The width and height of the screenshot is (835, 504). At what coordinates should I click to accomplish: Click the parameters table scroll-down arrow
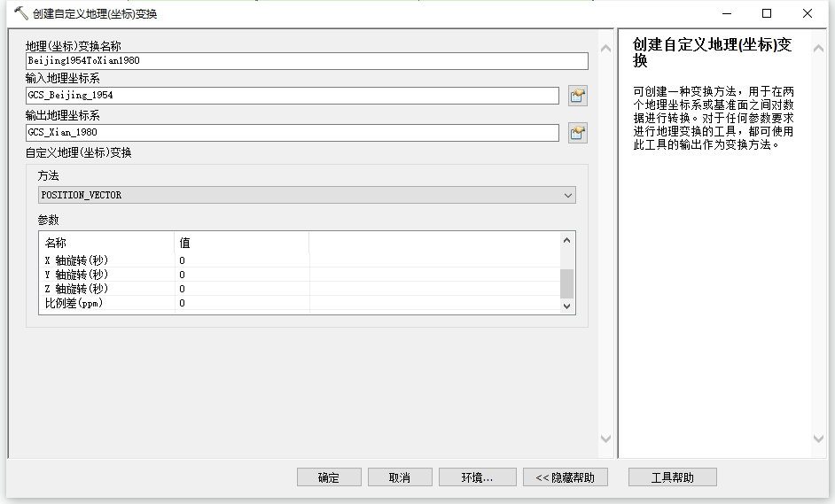(x=567, y=306)
